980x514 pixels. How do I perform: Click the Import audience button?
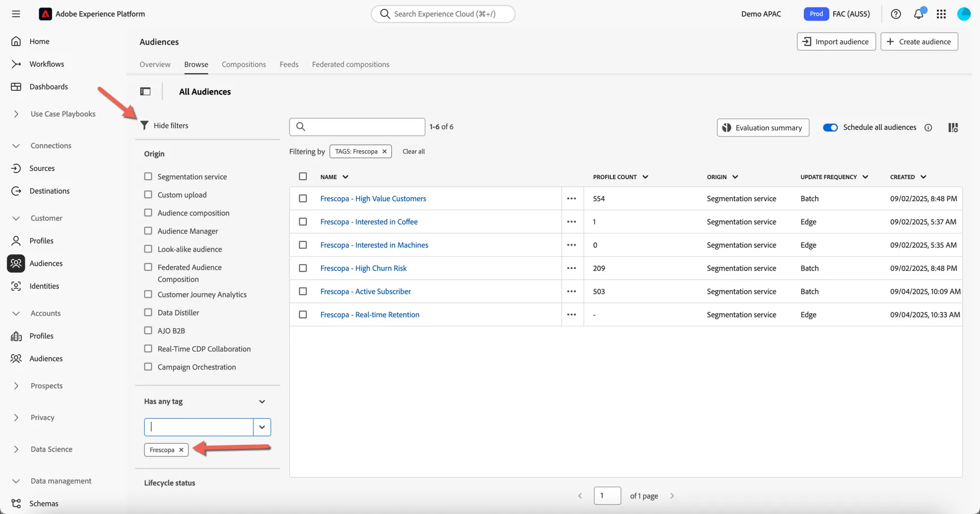837,41
